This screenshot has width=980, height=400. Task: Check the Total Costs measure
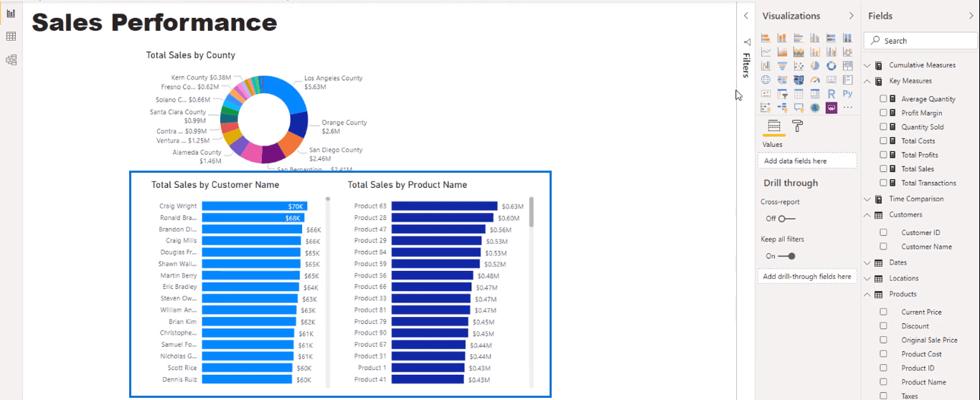(x=884, y=141)
